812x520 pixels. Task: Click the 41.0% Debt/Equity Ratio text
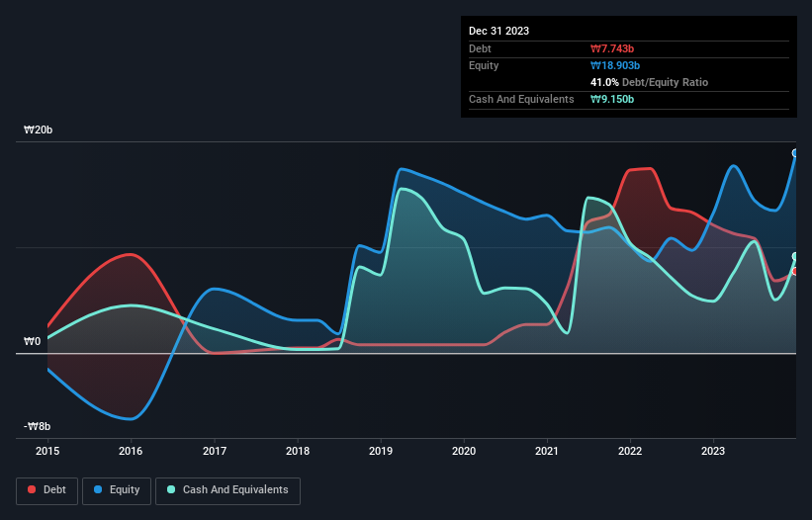click(650, 82)
